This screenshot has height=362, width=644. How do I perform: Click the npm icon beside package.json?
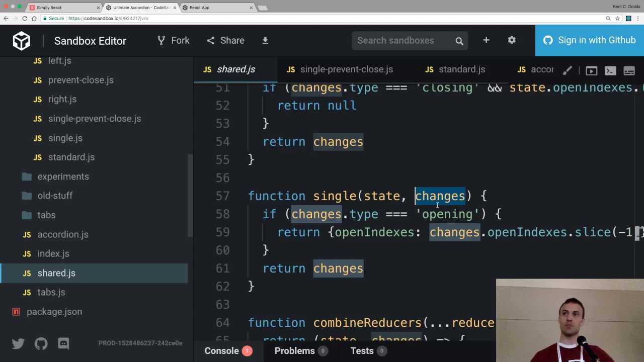pyautogui.click(x=16, y=312)
